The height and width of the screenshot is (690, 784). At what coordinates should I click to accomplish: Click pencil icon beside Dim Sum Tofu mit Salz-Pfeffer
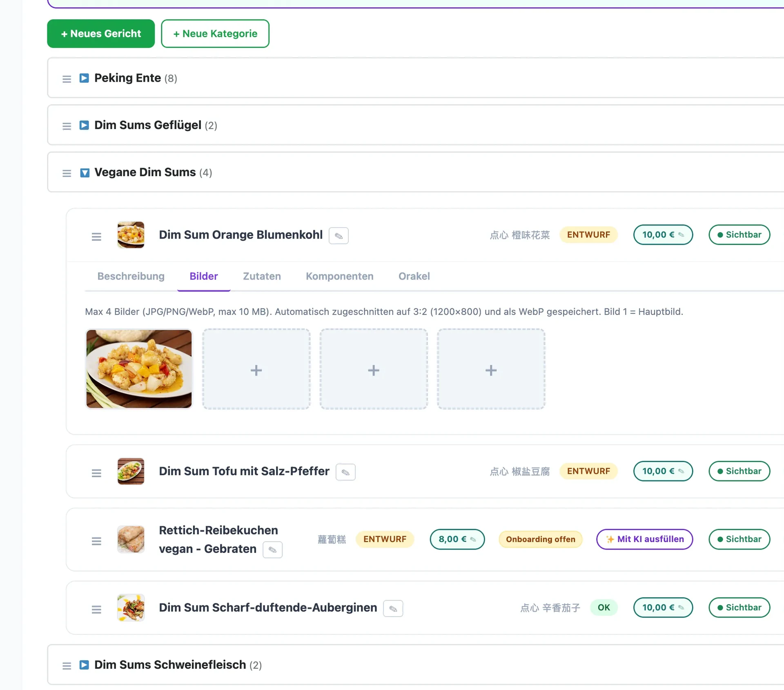coord(345,472)
